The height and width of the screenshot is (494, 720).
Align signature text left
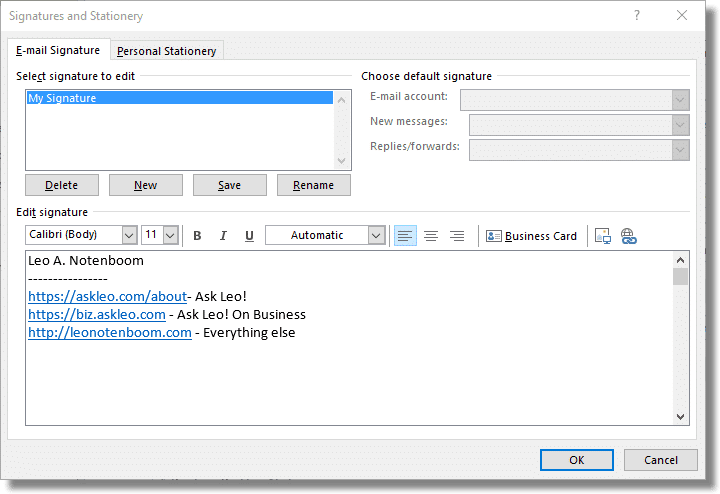pyautogui.click(x=405, y=236)
